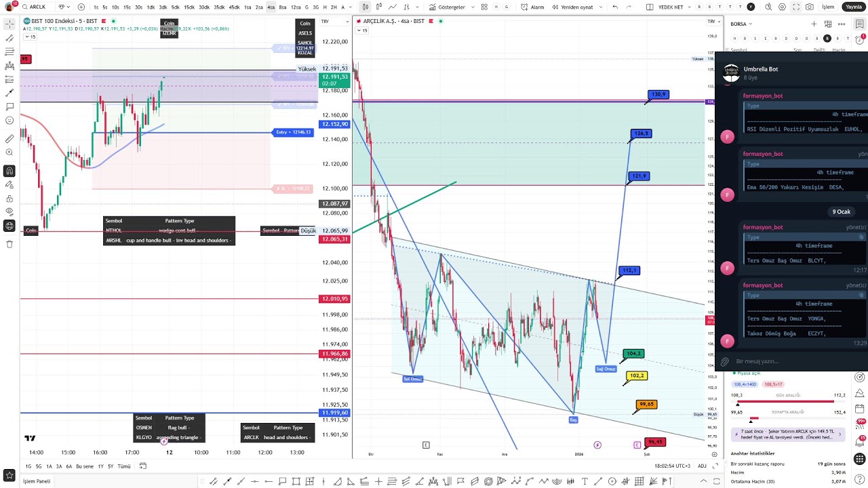This screenshot has height=488, width=868.
Task: Expand the Göstergeler favorites chevron
Action: (471, 7)
